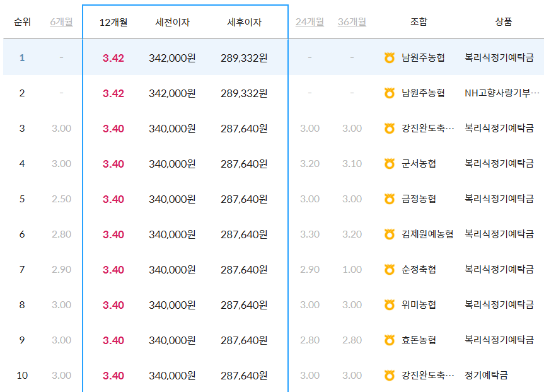Click the 3.20 24-month rate for 군서농협
This screenshot has width=544, height=392.
point(310,164)
